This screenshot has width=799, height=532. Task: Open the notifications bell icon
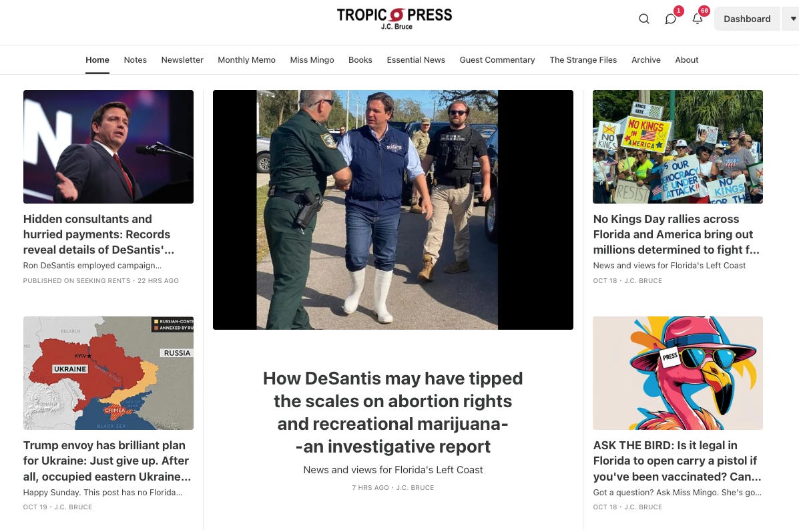[x=698, y=19]
